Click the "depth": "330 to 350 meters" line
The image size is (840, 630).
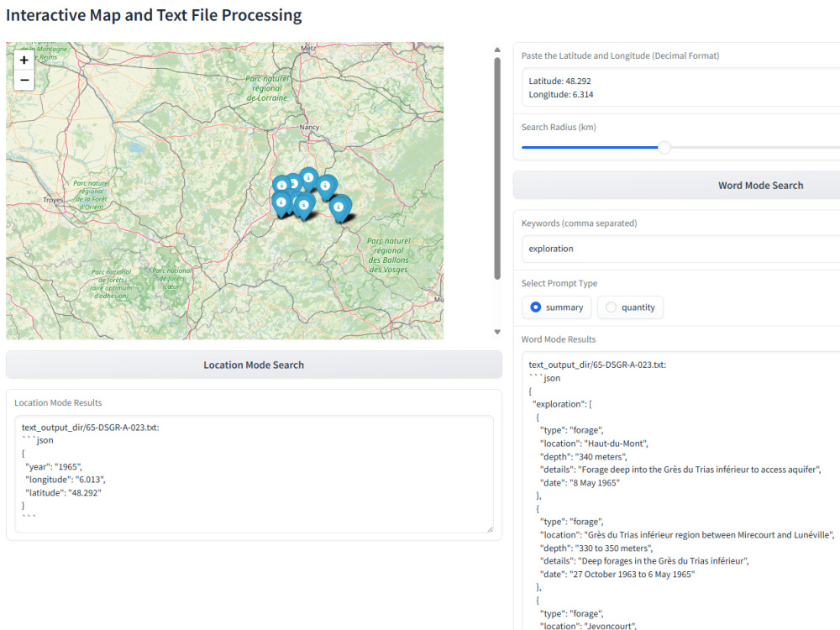(596, 548)
